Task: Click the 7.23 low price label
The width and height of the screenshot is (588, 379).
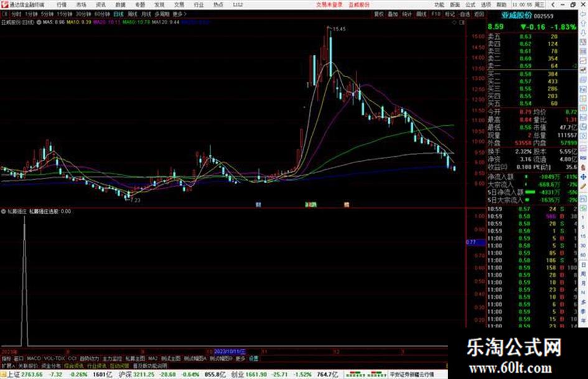Action: click(x=135, y=200)
